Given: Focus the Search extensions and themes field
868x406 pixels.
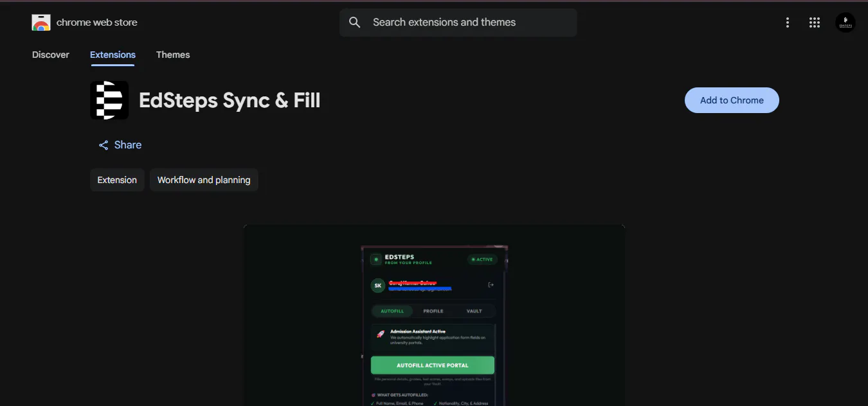Looking at the screenshot, I should click(458, 22).
